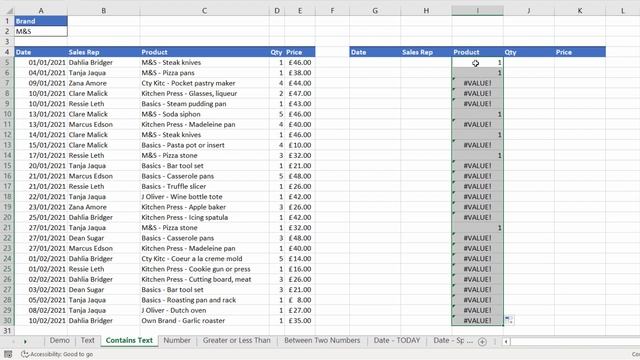The height and width of the screenshot is (360, 640).
Task: Click the Price header in column K
Action: click(x=580, y=52)
